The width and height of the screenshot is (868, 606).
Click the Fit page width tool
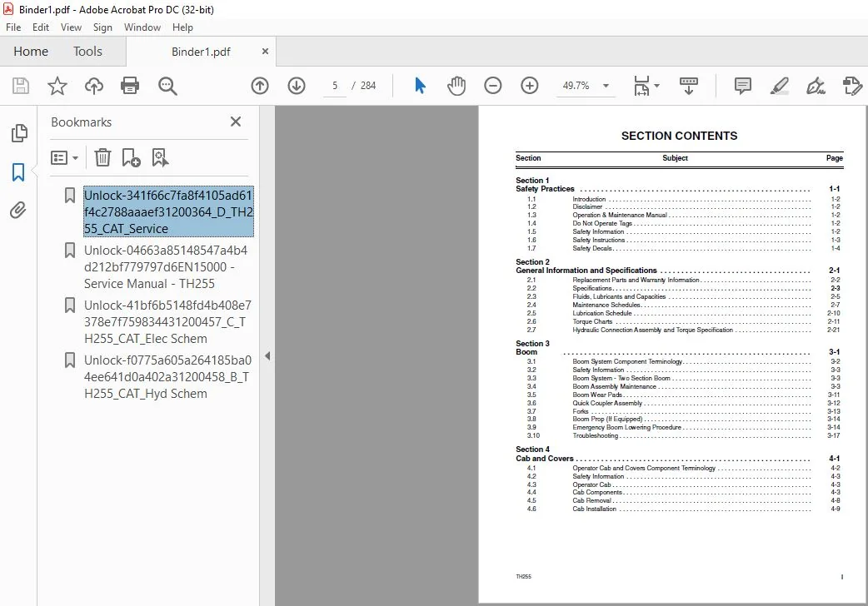pyautogui.click(x=641, y=86)
